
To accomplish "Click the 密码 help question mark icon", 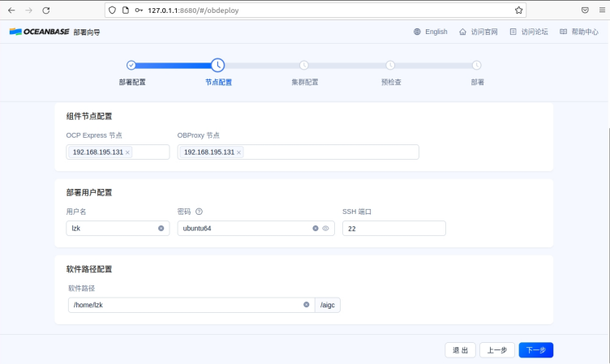I will click(x=200, y=212).
